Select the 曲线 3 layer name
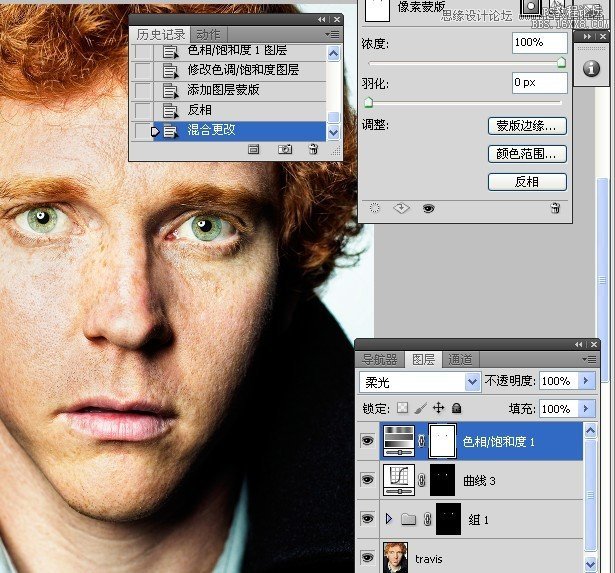 [x=479, y=481]
